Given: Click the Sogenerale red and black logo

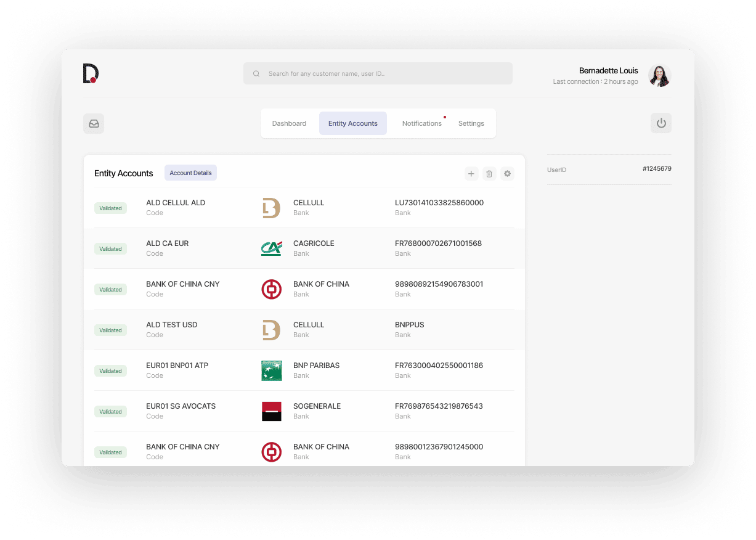Looking at the screenshot, I should point(271,411).
